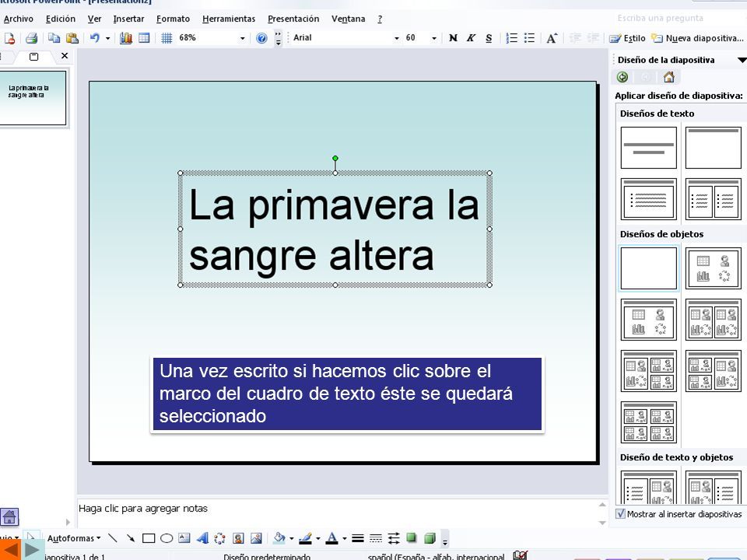The width and height of the screenshot is (747, 560).
Task: Open the Archivo menu
Action: click(19, 19)
